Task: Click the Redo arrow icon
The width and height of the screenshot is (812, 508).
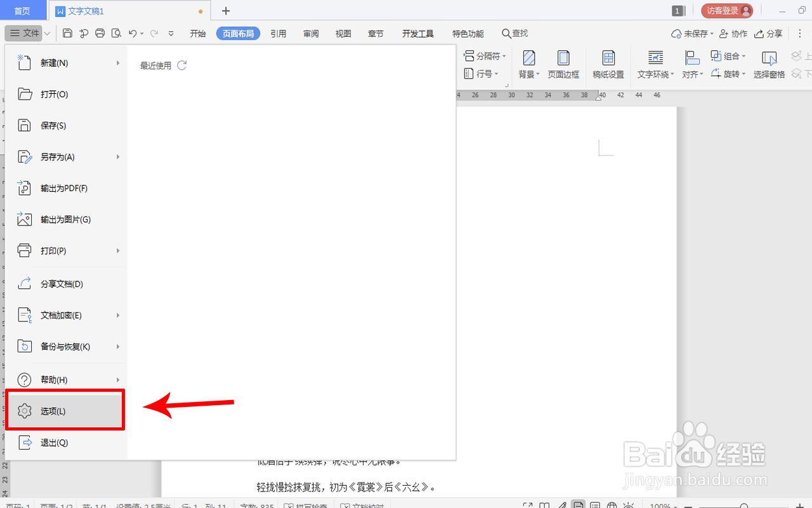Action: [x=154, y=33]
